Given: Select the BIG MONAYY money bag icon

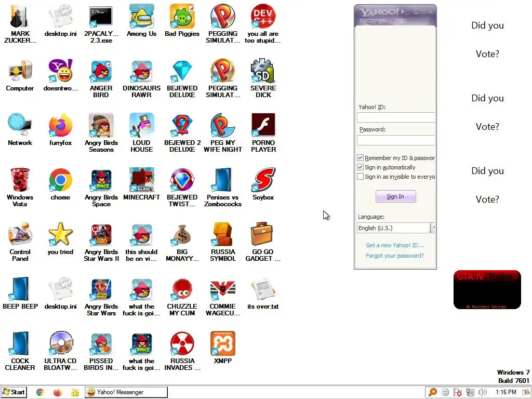Looking at the screenshot, I should point(182,242).
